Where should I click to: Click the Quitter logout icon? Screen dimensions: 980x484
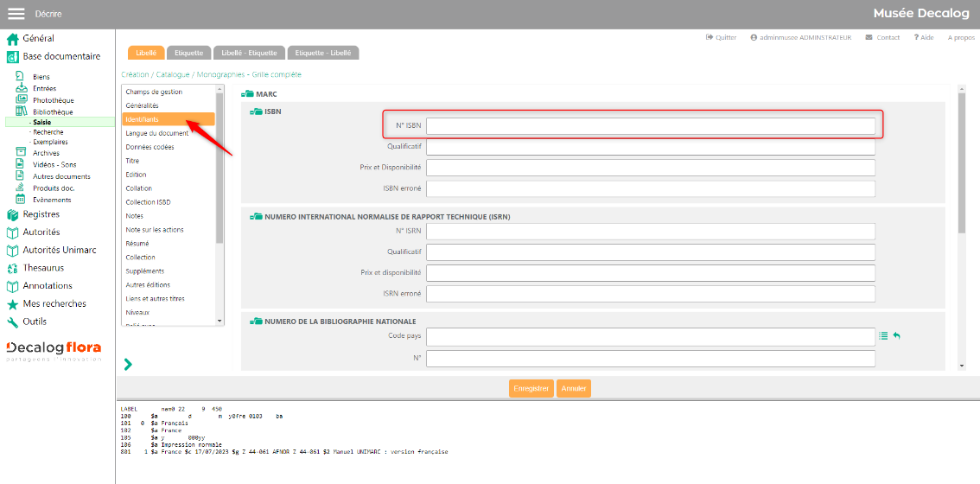coord(710,38)
